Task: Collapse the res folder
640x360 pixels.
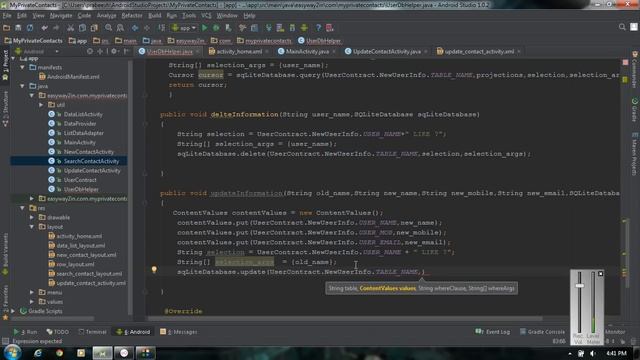Action: [22, 208]
